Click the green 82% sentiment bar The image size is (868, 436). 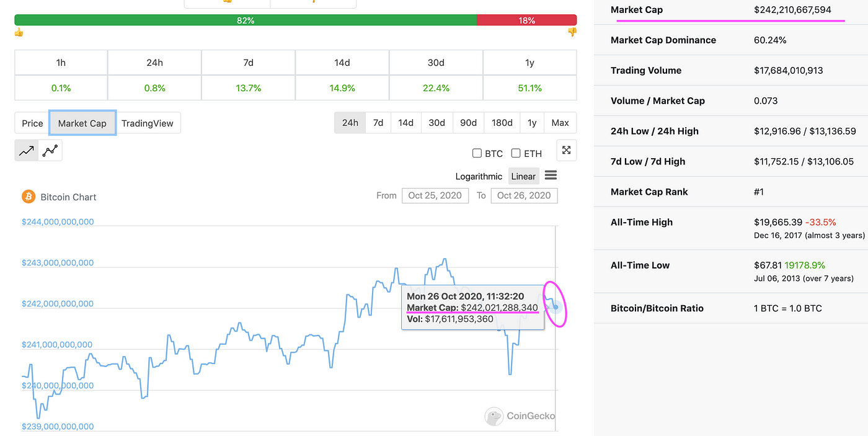point(246,20)
